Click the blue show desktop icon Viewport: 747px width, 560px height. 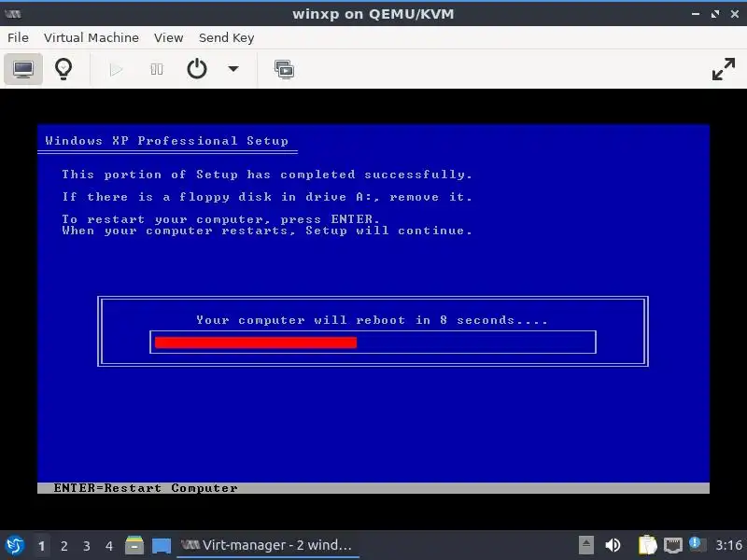point(162,546)
